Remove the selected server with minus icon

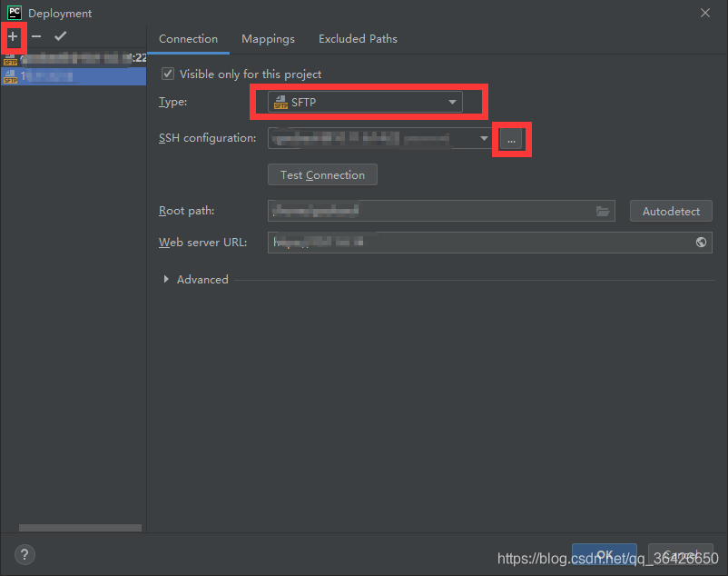pyautogui.click(x=36, y=36)
